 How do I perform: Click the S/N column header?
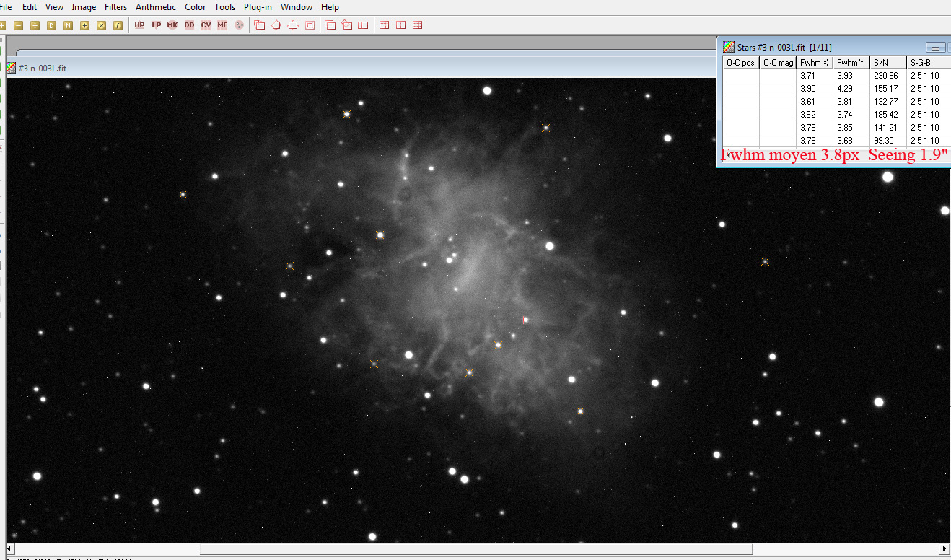click(888, 63)
